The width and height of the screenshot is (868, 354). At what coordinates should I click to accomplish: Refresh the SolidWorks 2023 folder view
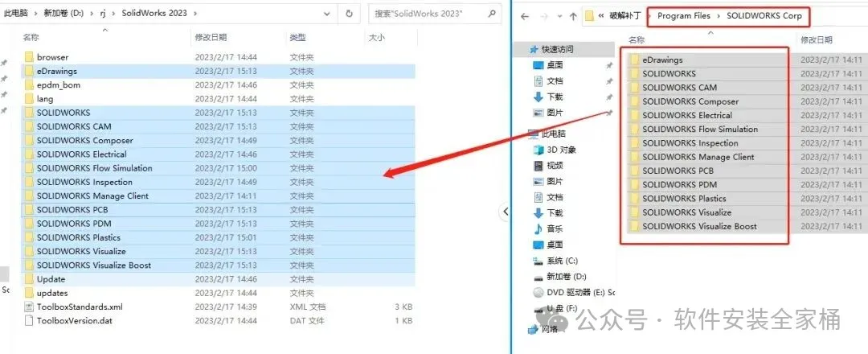[350, 14]
